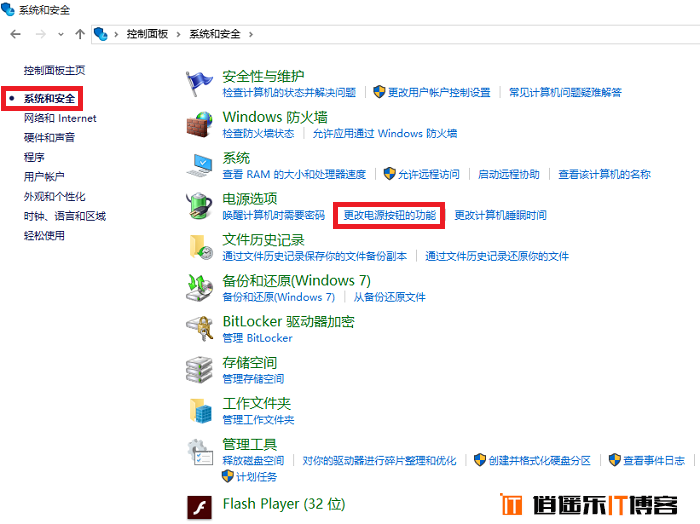Click the 系统 computer monitor icon
700x524 pixels.
(x=199, y=165)
